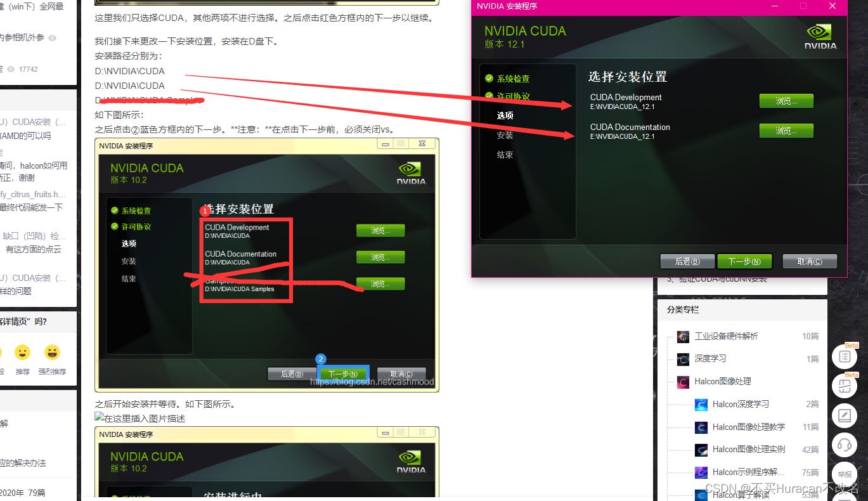Open the floating note-editing pencil button

point(845,416)
